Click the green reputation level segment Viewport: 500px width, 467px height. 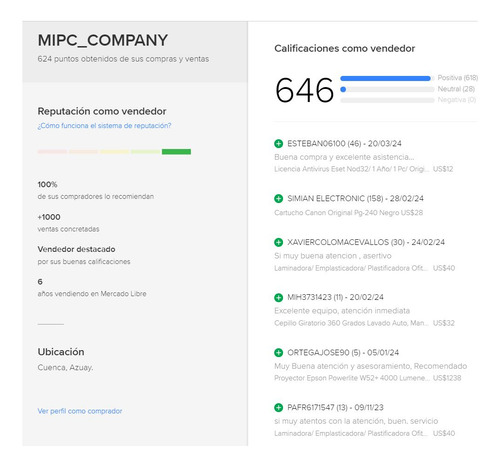click(x=176, y=152)
